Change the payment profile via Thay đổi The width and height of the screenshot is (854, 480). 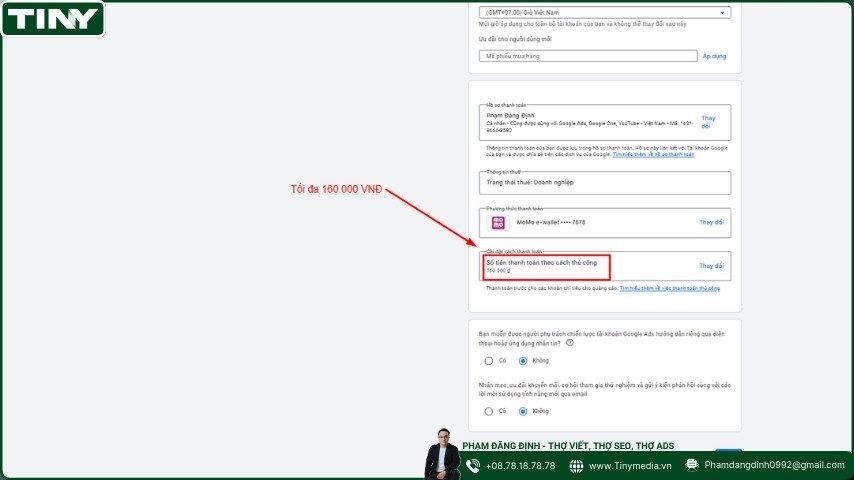pyautogui.click(x=708, y=122)
